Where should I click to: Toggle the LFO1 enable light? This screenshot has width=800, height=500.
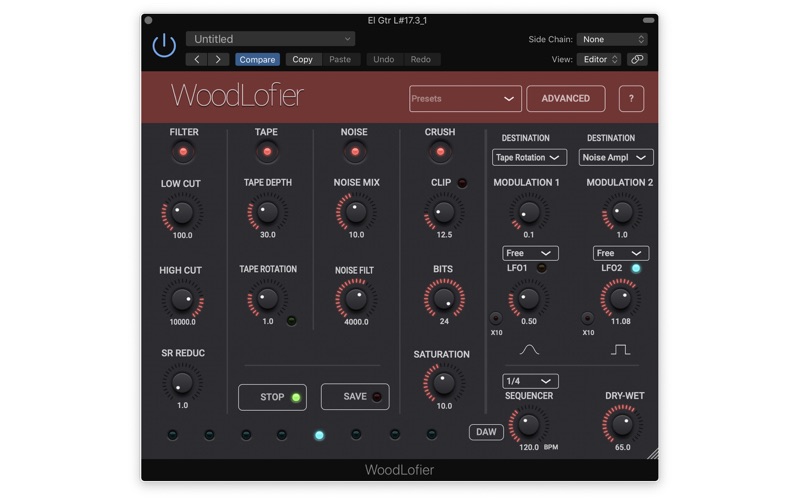point(541,268)
